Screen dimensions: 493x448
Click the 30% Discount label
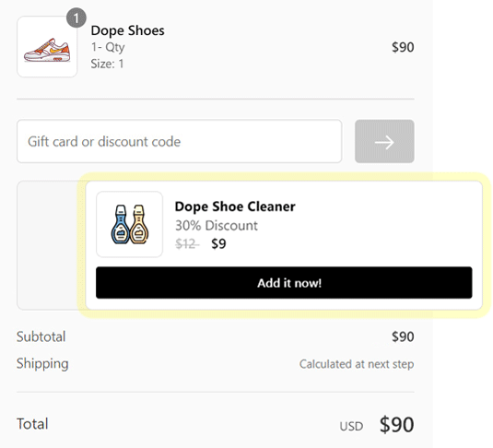(217, 226)
